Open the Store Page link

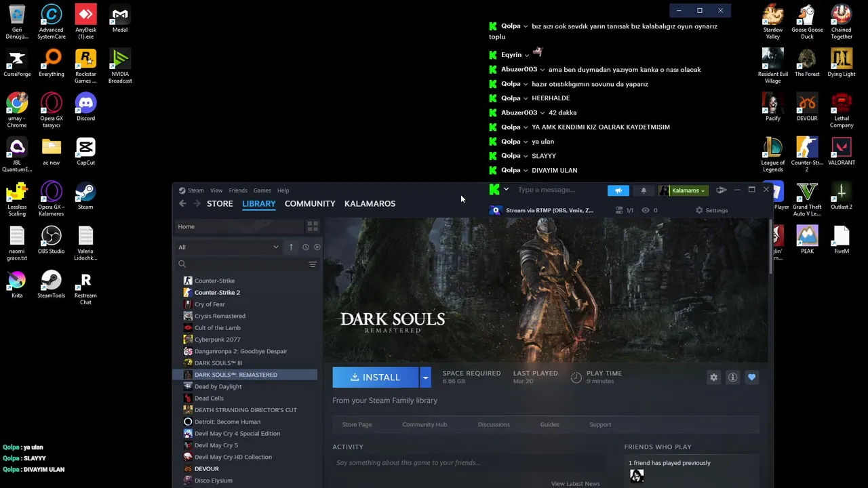coord(357,424)
